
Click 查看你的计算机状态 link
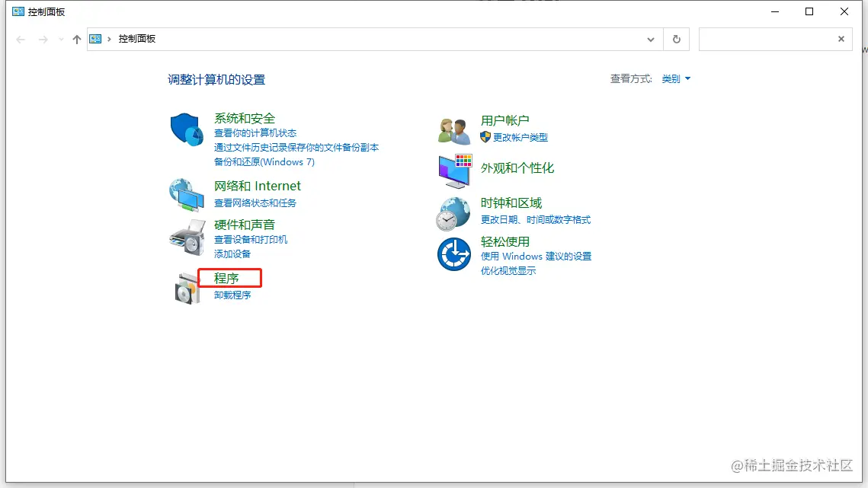point(255,133)
